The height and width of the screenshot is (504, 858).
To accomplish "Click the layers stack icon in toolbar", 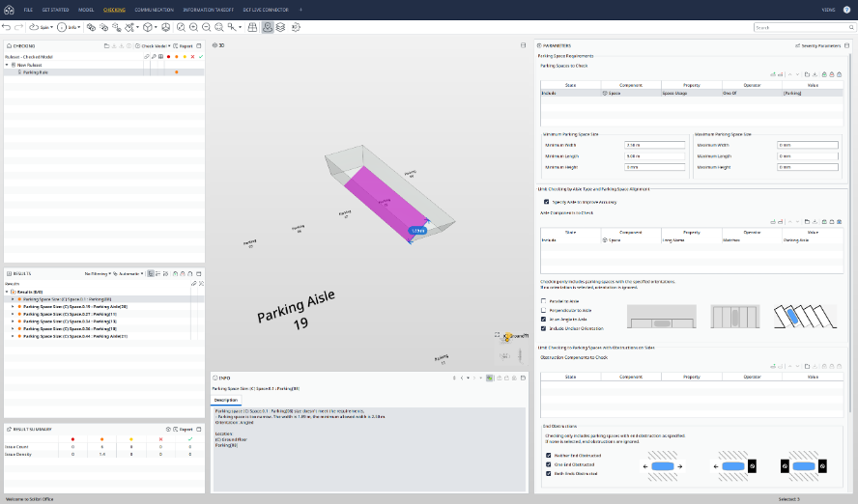I will pyautogui.click(x=280, y=27).
